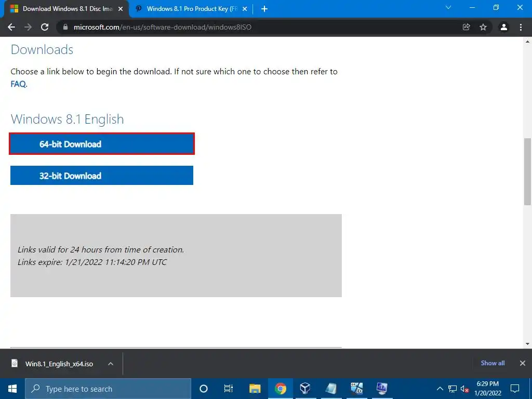Bookmark this page with the star icon
The width and height of the screenshot is (532, 399).
pyautogui.click(x=483, y=27)
